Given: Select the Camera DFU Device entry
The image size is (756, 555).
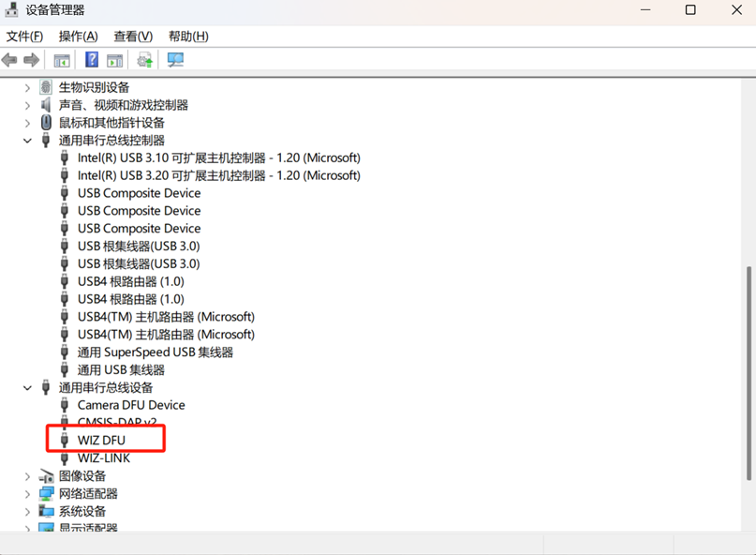Looking at the screenshot, I should (131, 405).
